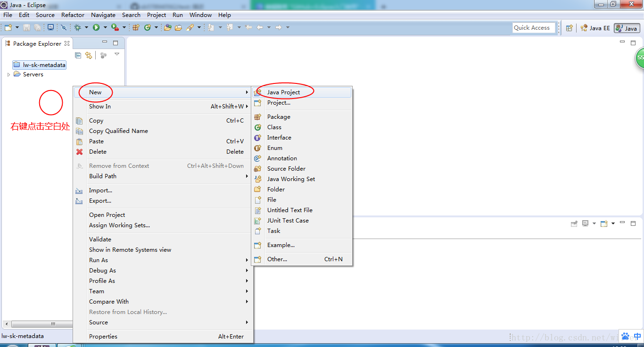The width and height of the screenshot is (644, 347).
Task: Choose Source Folder in New submenu
Action: coord(302,169)
